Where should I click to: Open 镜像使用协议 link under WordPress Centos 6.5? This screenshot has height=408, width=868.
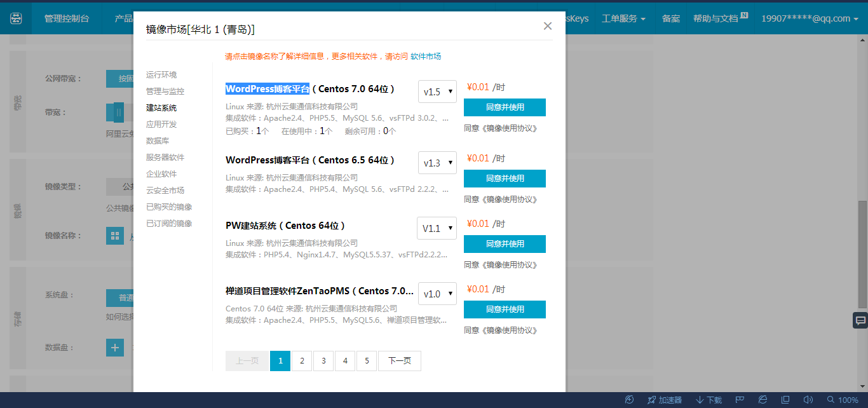click(x=510, y=200)
